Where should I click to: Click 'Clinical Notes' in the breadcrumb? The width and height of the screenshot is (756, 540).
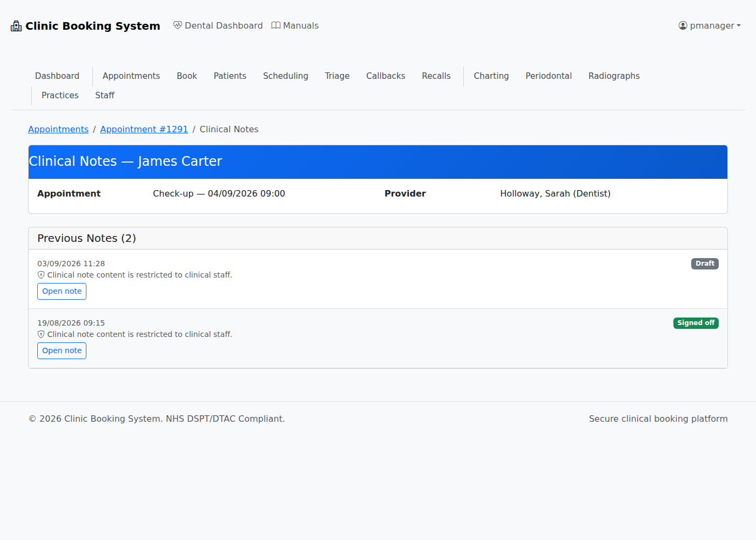pos(229,129)
